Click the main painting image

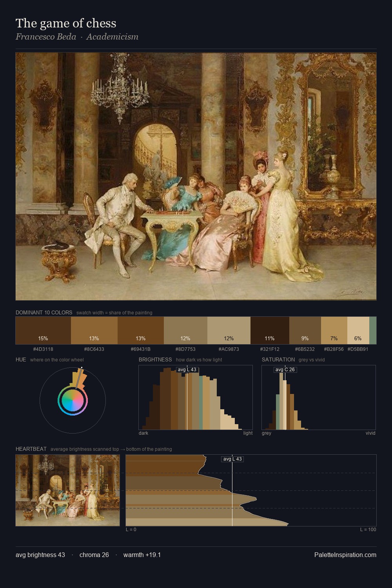pyautogui.click(x=196, y=176)
